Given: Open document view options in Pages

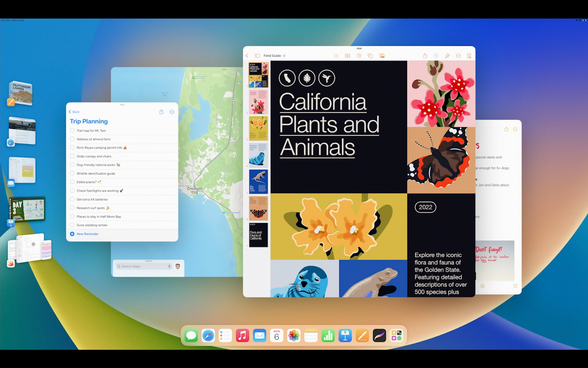Looking at the screenshot, I should pos(469,56).
